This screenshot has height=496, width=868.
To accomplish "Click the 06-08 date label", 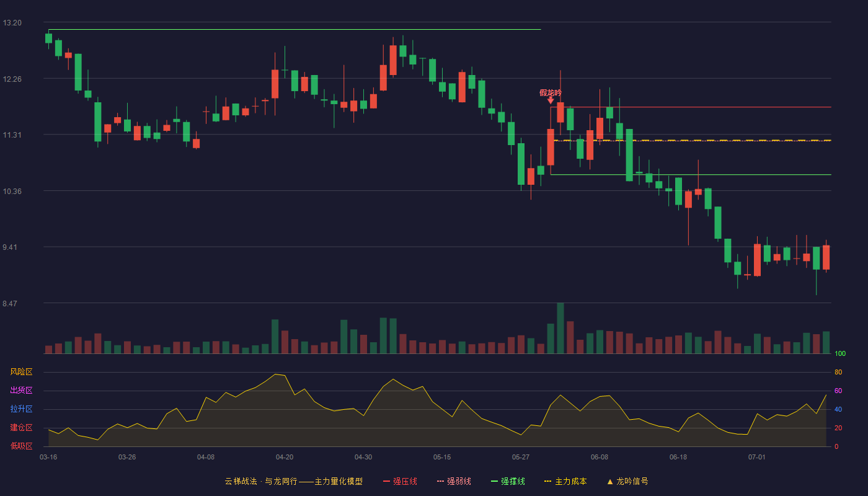I will 600,458.
